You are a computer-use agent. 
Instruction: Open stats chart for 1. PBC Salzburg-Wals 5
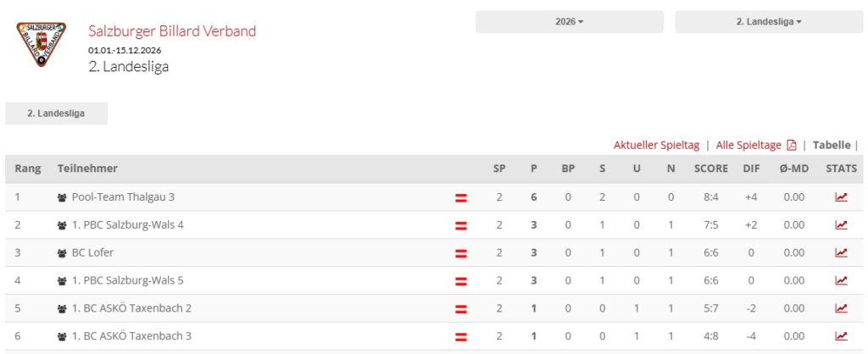pos(841,280)
